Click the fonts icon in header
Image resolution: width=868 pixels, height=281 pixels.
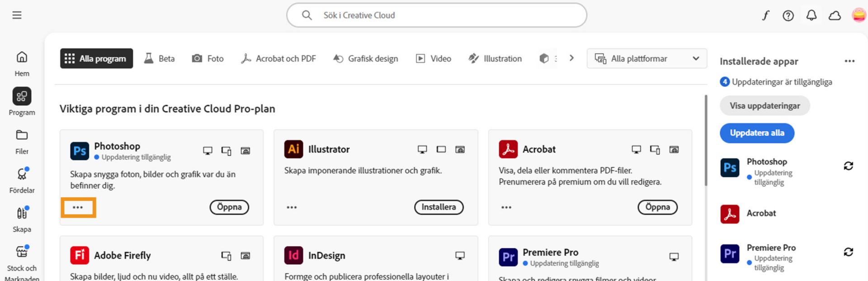click(765, 16)
